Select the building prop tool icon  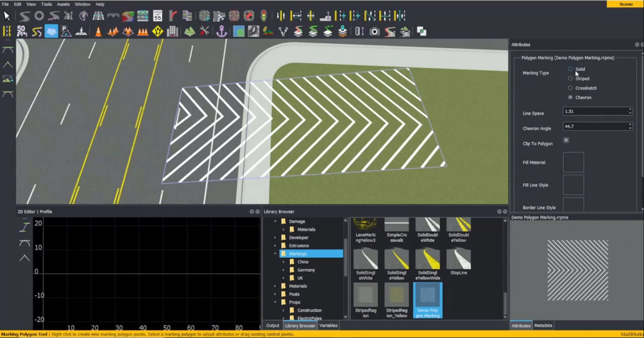173,32
